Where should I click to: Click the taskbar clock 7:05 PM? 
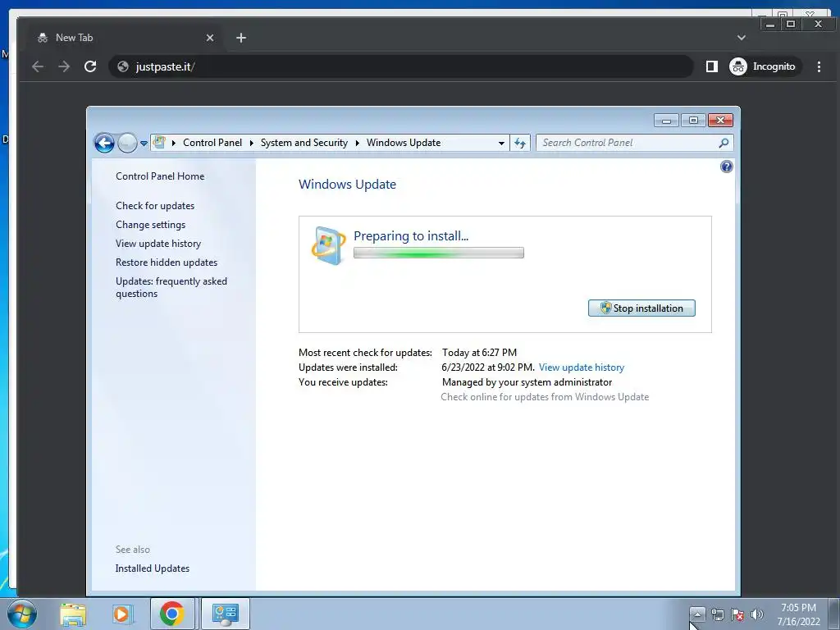[798, 614]
